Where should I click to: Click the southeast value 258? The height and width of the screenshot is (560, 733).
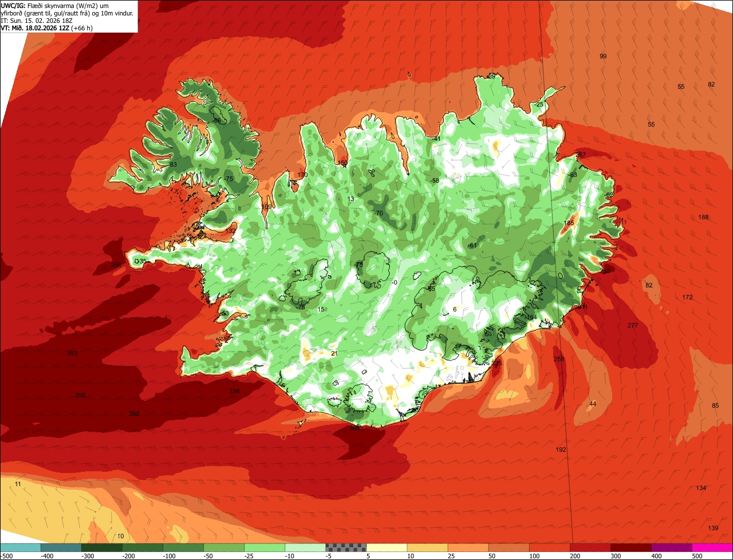pos(559,359)
